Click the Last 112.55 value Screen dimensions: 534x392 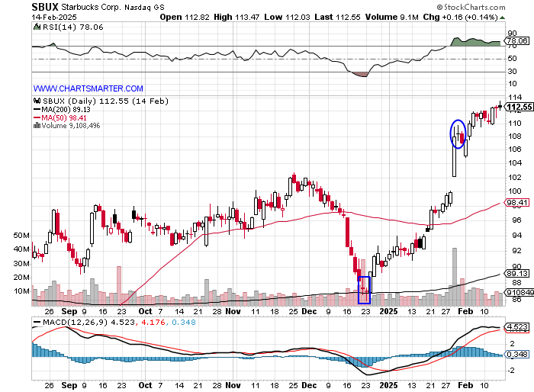337,17
